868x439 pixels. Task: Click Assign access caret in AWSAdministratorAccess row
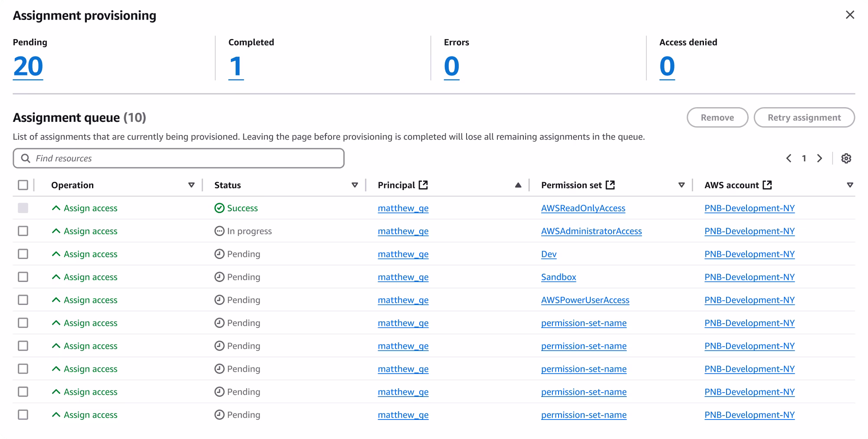[x=56, y=231]
